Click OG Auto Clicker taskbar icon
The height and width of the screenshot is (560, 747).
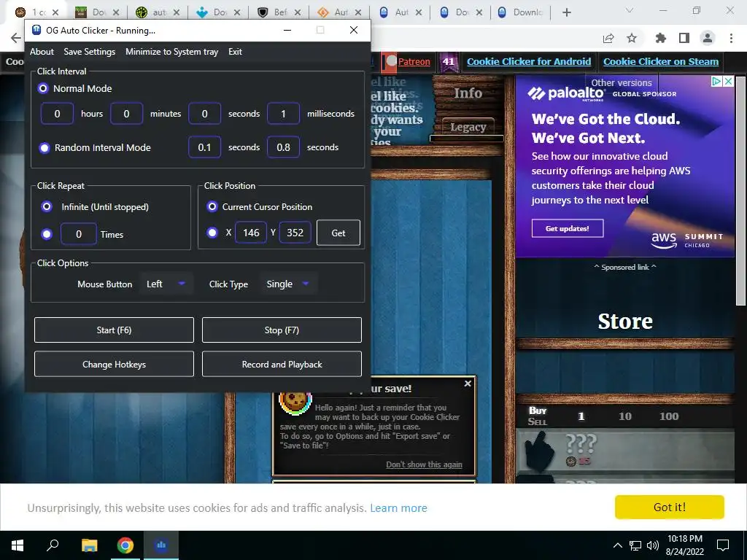(161, 545)
